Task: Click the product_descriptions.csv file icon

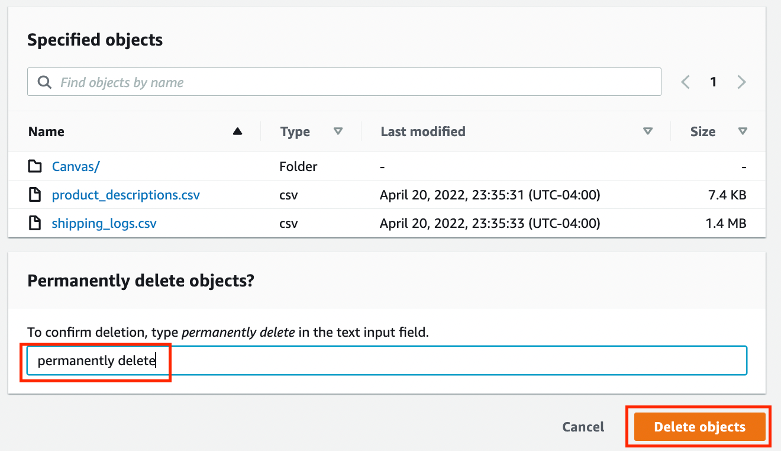Action: pyautogui.click(x=35, y=195)
